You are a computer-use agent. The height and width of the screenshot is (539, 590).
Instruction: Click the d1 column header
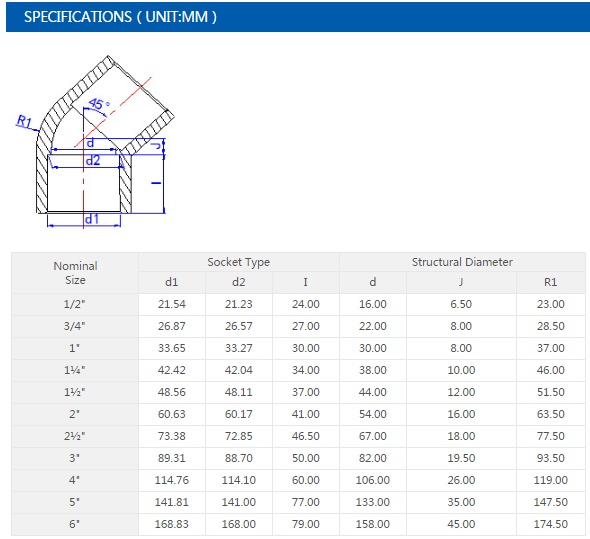[x=172, y=282]
